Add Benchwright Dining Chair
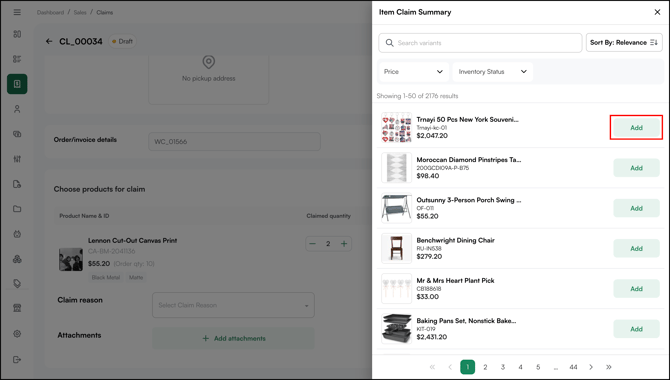Screen dimensions: 670x380 point(636,248)
